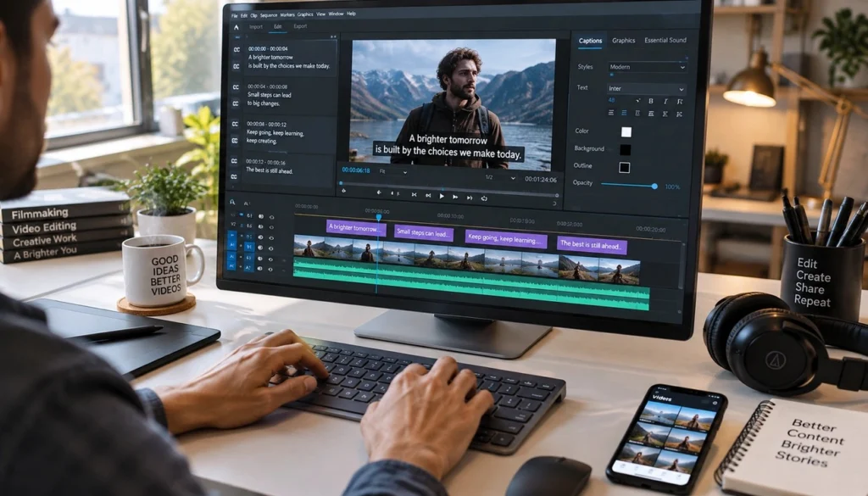The width and height of the screenshot is (868, 496).
Task: Open the Inter font dropdown
Action: click(x=646, y=88)
